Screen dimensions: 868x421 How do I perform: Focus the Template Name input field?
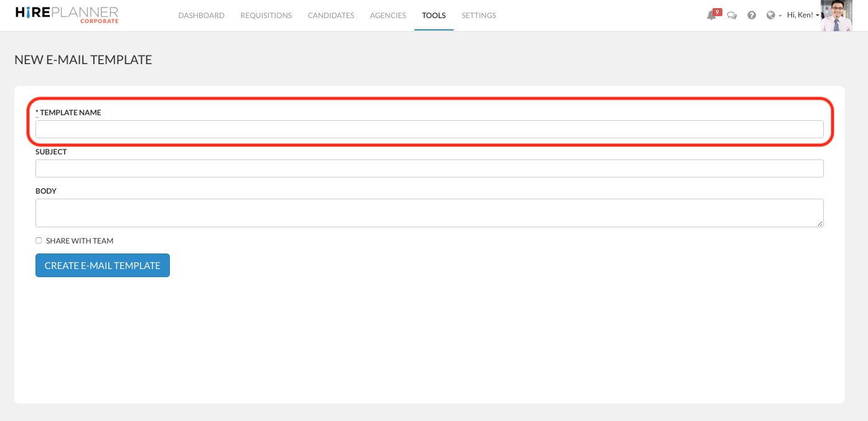coord(429,130)
